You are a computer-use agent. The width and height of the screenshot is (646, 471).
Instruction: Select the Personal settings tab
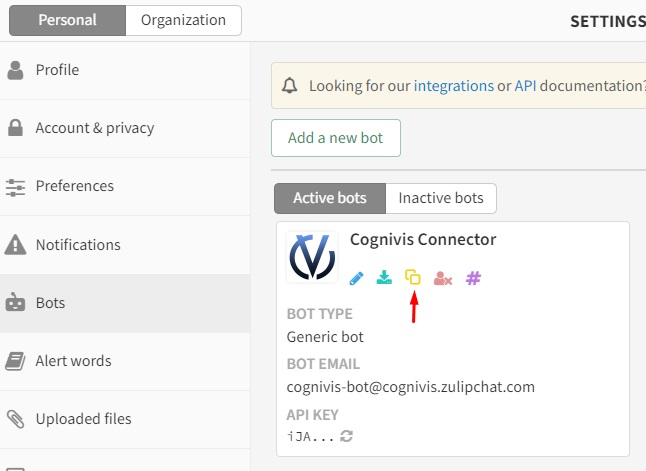pyautogui.click(x=68, y=20)
